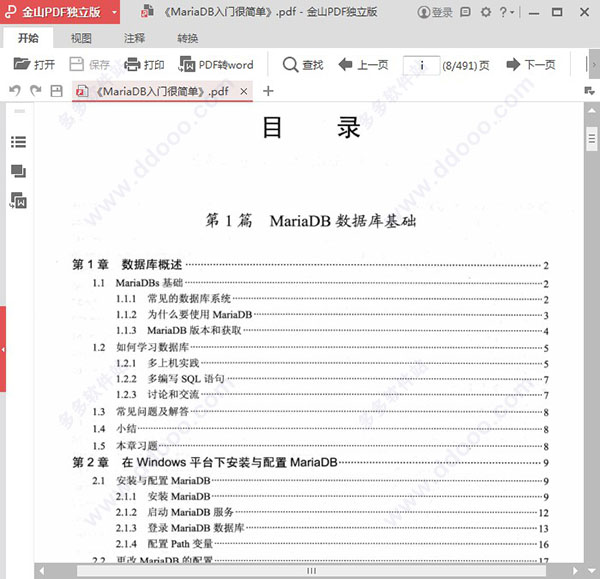Click the sidebar PDF convert icon
This screenshot has width=600, height=579.
(18, 200)
